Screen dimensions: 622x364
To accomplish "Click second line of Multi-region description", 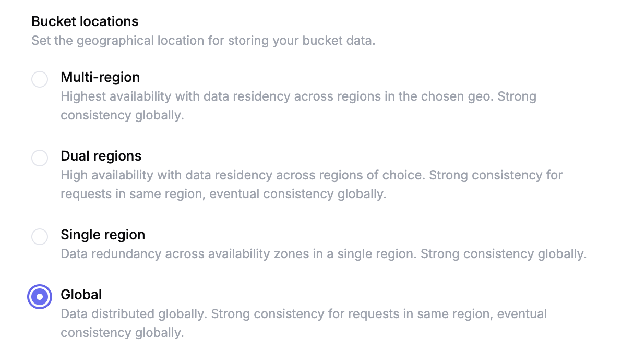I will point(122,115).
